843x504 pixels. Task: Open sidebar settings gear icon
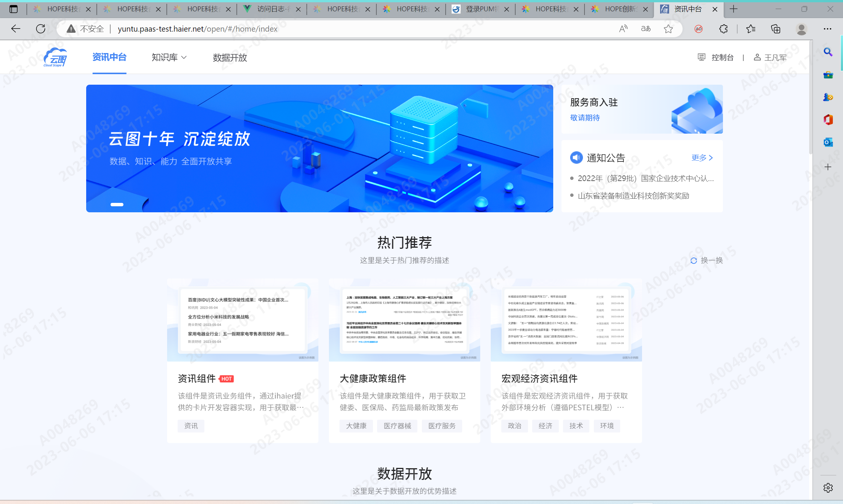point(828,488)
